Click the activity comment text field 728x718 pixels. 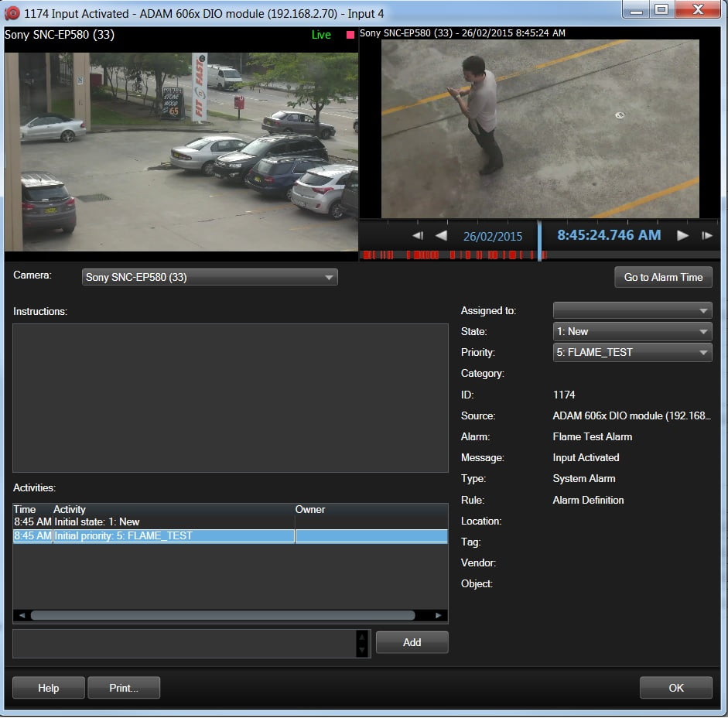tap(183, 643)
